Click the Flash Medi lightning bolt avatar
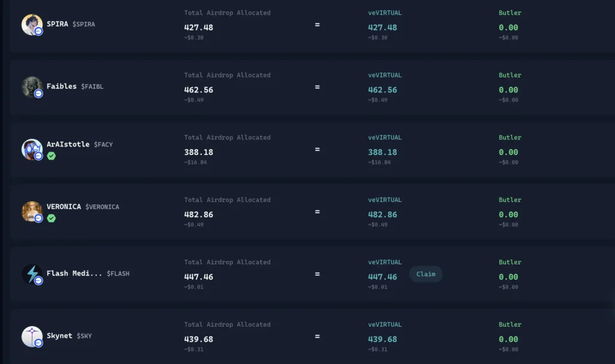The height and width of the screenshot is (364, 615). pos(31,274)
